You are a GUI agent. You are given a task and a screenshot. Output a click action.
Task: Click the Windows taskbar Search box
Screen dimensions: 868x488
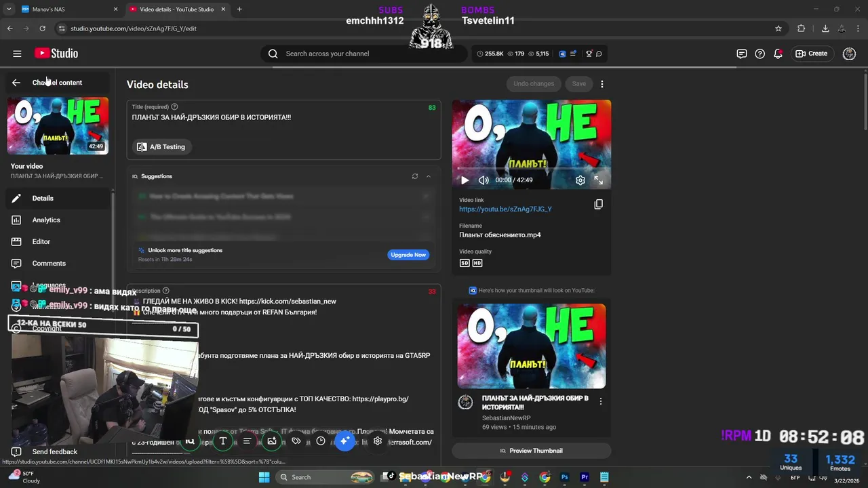pyautogui.click(x=325, y=477)
